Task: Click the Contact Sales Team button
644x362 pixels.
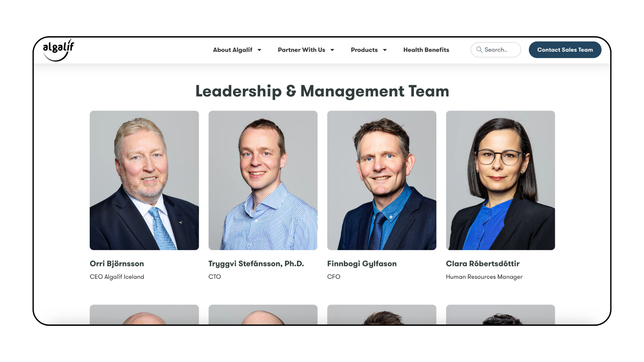Action: [x=565, y=50]
